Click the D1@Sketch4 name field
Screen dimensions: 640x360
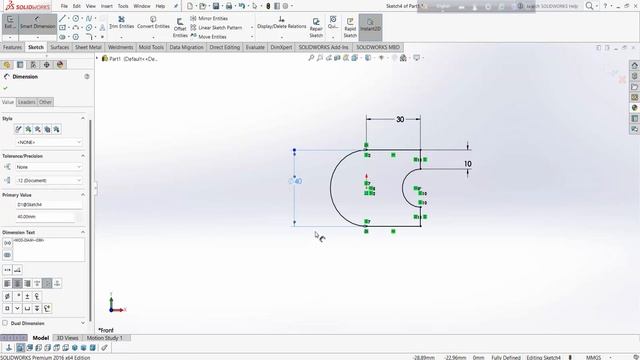point(49,204)
